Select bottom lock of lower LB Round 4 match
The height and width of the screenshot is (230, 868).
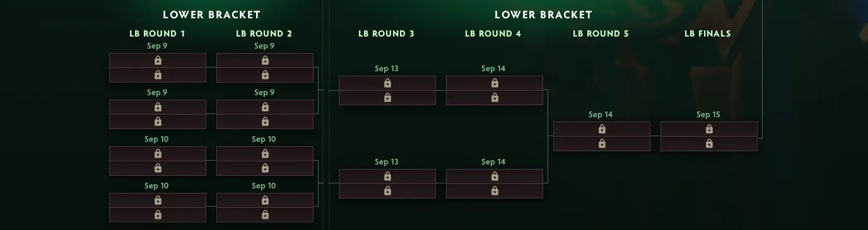(x=495, y=191)
